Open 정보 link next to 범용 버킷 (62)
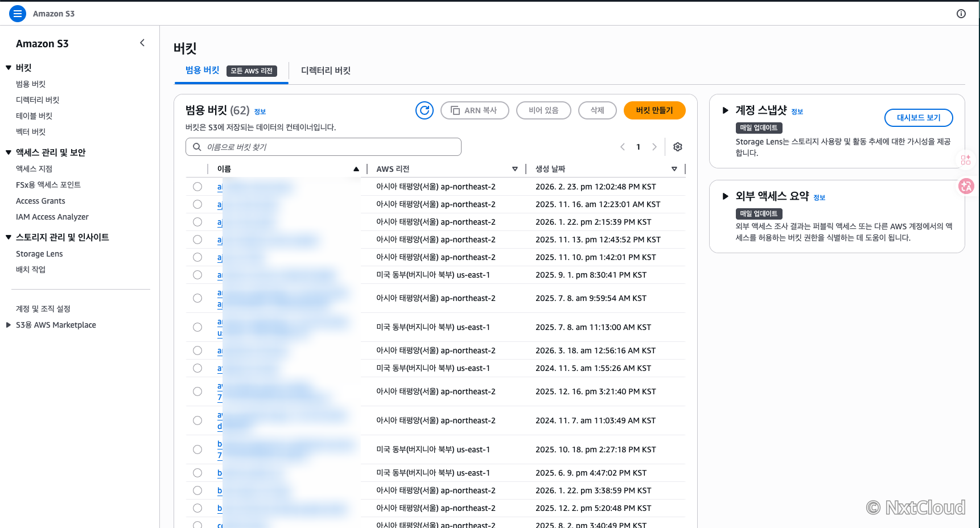Screen dimensions: 980x528 (x=260, y=112)
